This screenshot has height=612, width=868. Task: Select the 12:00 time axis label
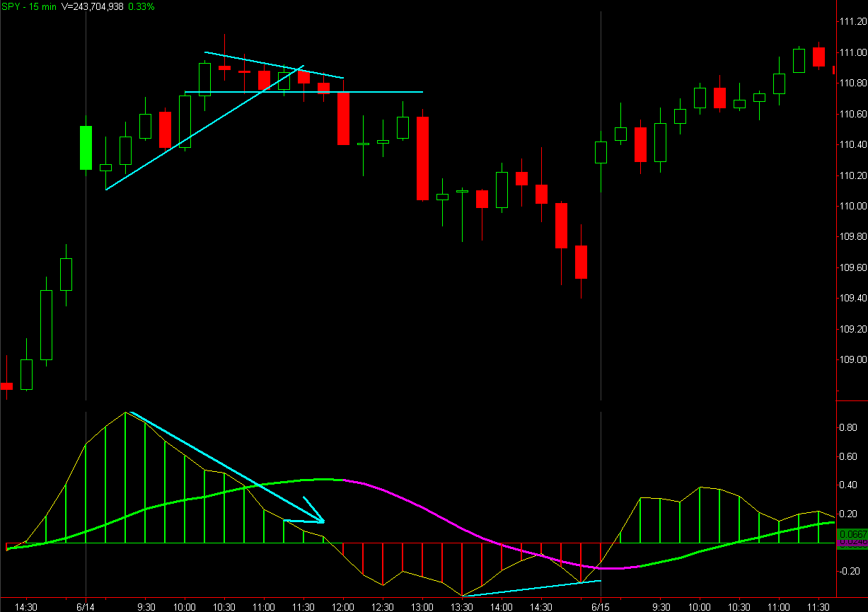click(x=343, y=606)
